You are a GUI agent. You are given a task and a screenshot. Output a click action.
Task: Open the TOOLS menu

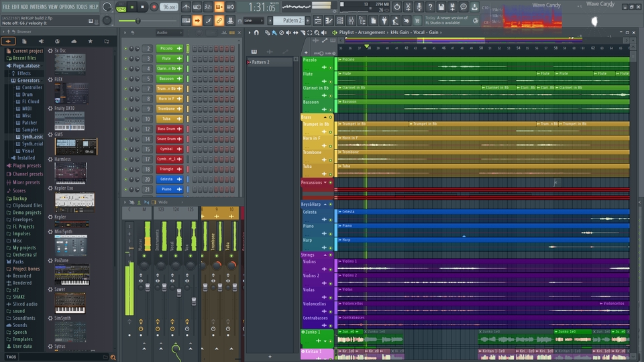pyautogui.click(x=82, y=7)
